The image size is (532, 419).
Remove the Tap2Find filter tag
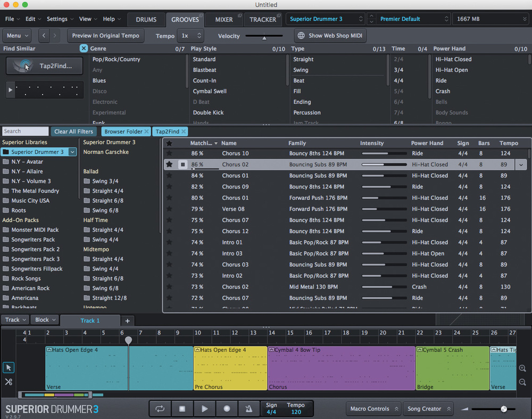coord(184,132)
